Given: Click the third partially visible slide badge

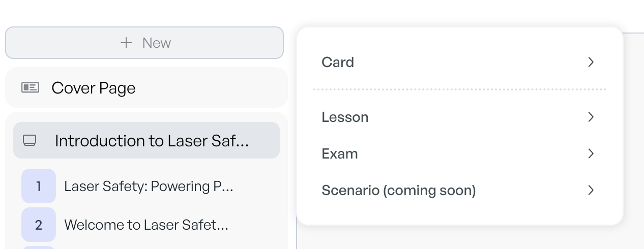Looking at the screenshot, I should [39, 247].
